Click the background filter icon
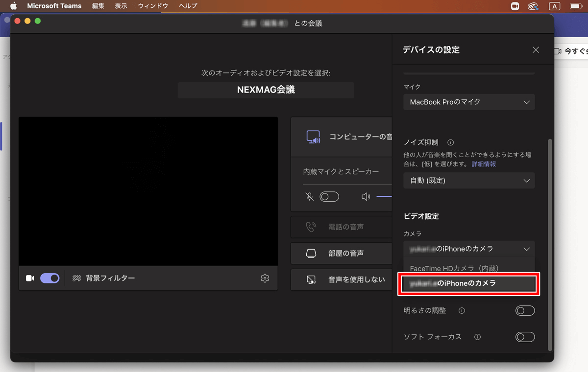The height and width of the screenshot is (372, 588). (76, 278)
